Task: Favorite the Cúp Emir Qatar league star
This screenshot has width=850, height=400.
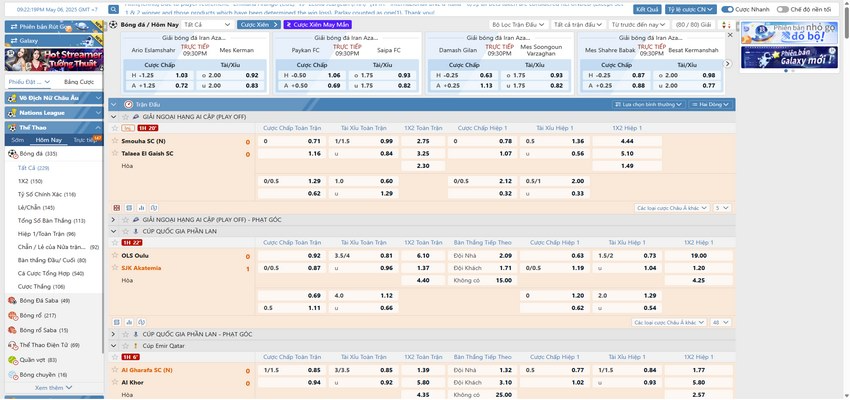Action: pos(125,345)
